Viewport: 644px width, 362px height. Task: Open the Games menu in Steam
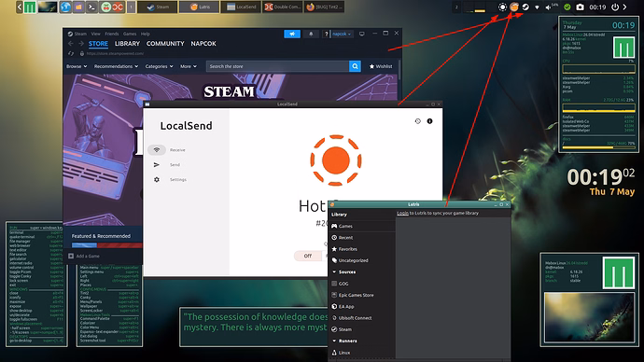click(x=130, y=35)
